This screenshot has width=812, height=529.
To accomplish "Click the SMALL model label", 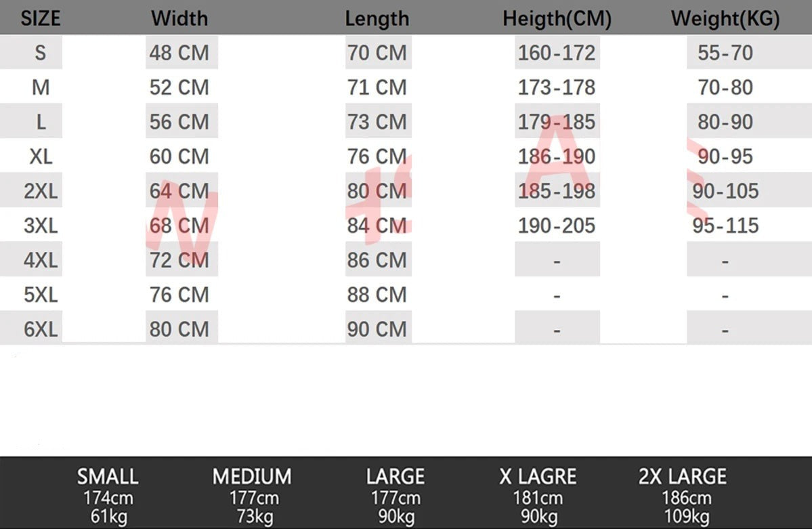I will tap(108, 477).
